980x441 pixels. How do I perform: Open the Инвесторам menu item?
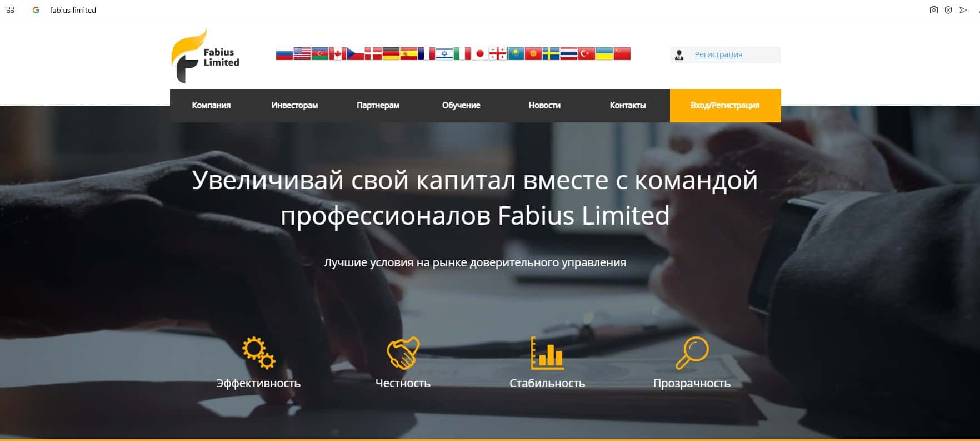(294, 105)
